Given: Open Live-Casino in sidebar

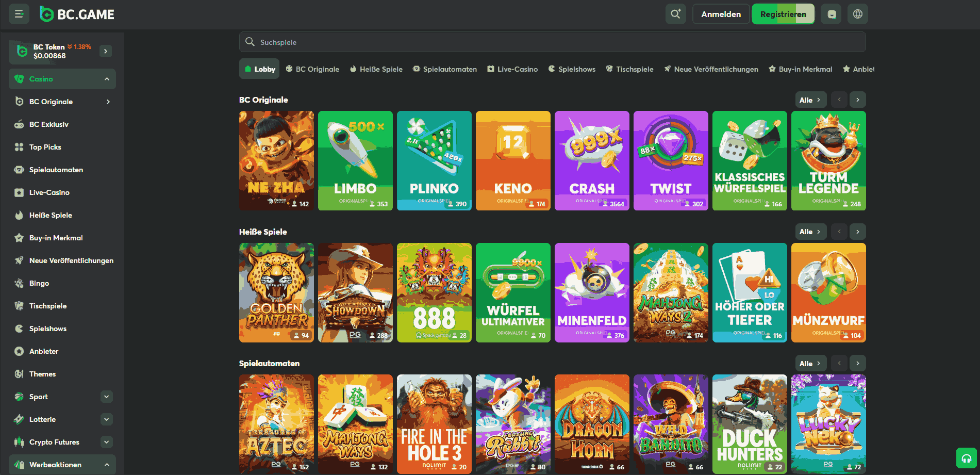Looking at the screenshot, I should pos(62,192).
